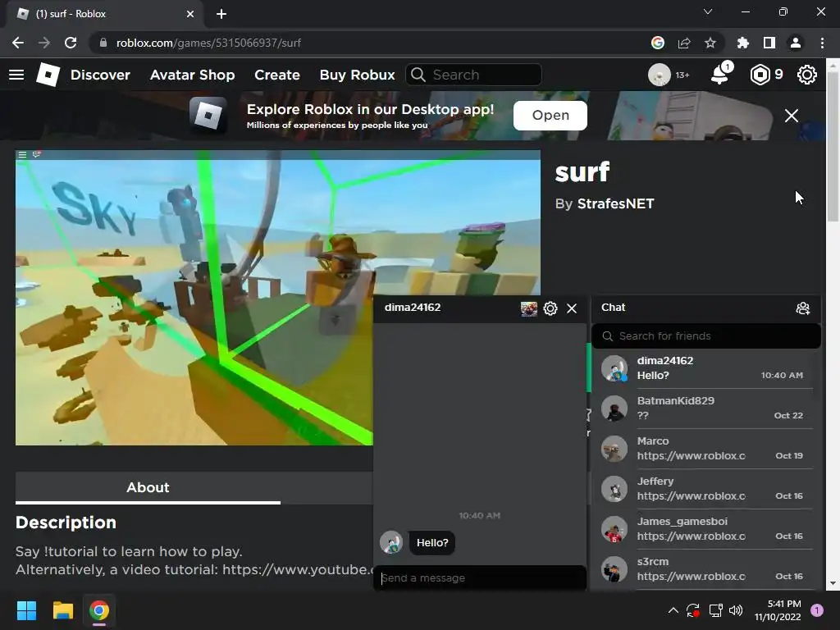
Task: Open Jeffery conversation
Action: (x=705, y=489)
